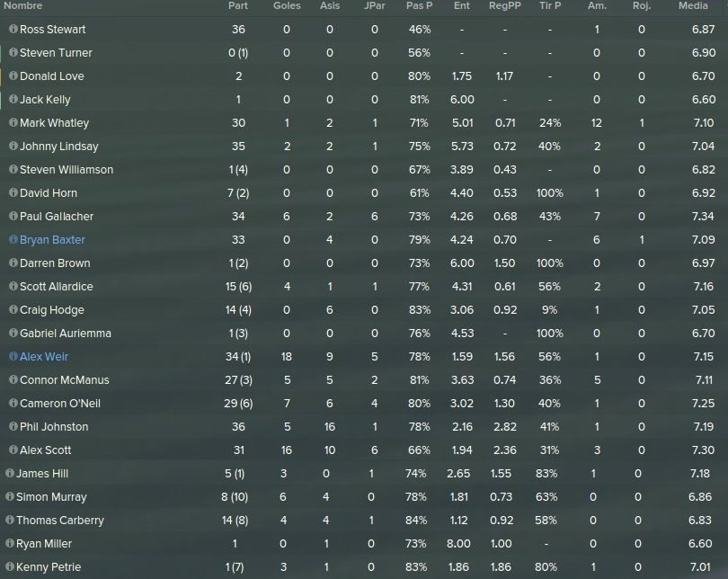Click the info icon beside Paul Gallacher
Screen dimensions: 728x579
pyautogui.click(x=13, y=216)
